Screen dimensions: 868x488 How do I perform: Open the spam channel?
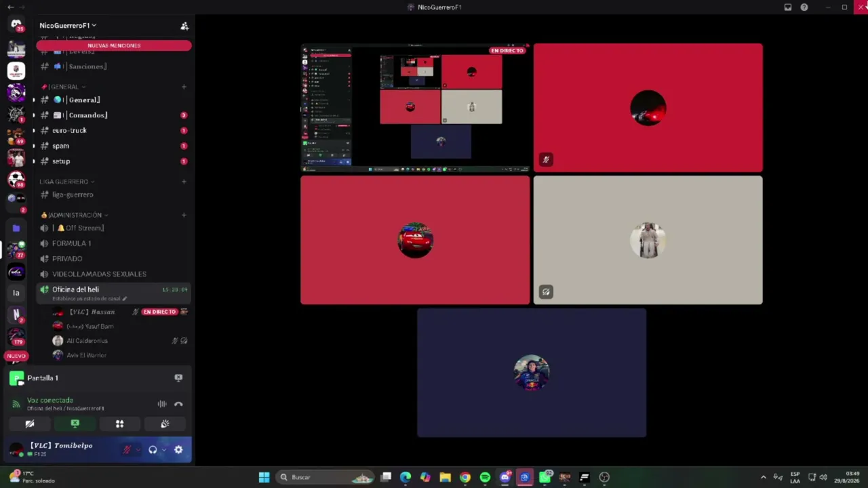[114, 146]
